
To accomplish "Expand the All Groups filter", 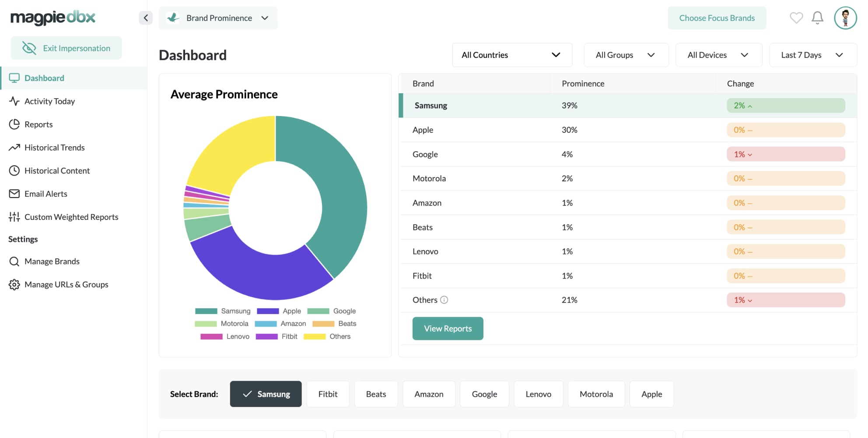I will pos(626,55).
